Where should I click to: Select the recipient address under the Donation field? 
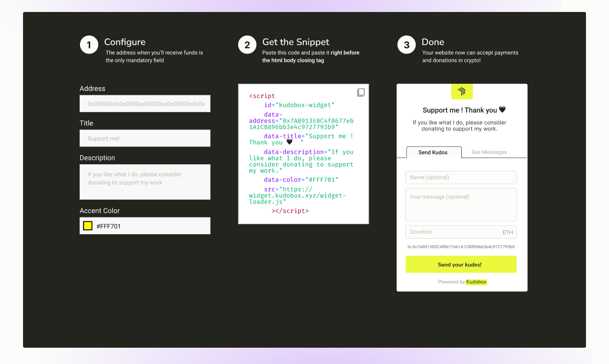[461, 247]
